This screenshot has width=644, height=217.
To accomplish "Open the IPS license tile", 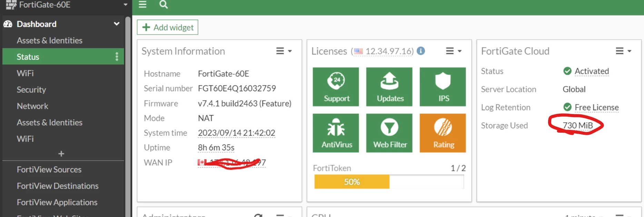I will tap(443, 87).
